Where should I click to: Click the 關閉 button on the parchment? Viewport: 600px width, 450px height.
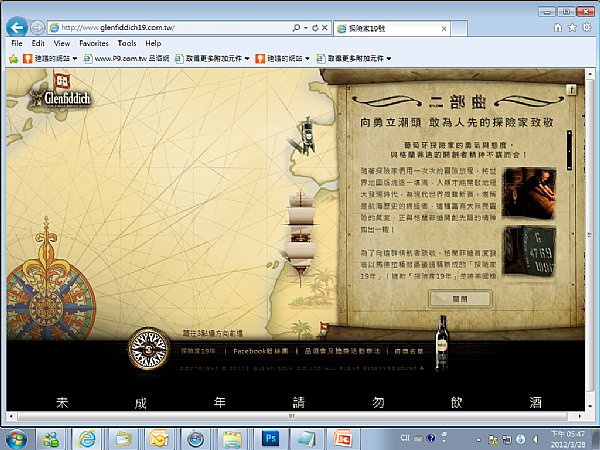coord(460,299)
